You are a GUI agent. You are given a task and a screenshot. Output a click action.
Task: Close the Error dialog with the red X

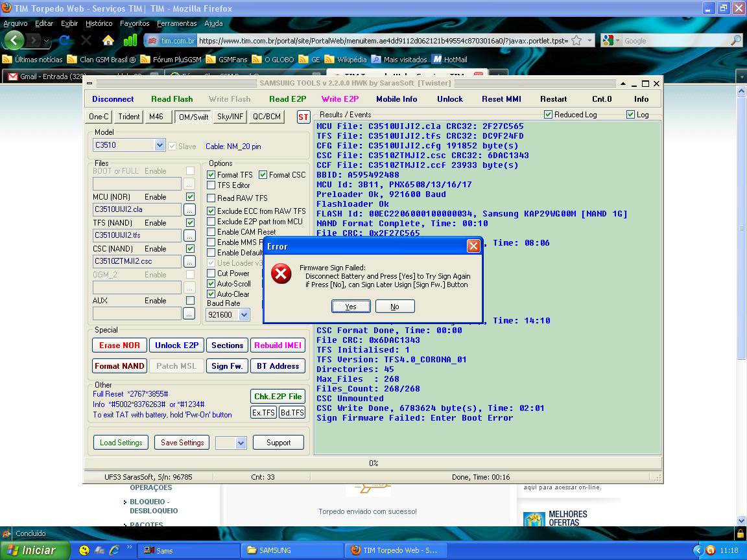(x=473, y=246)
